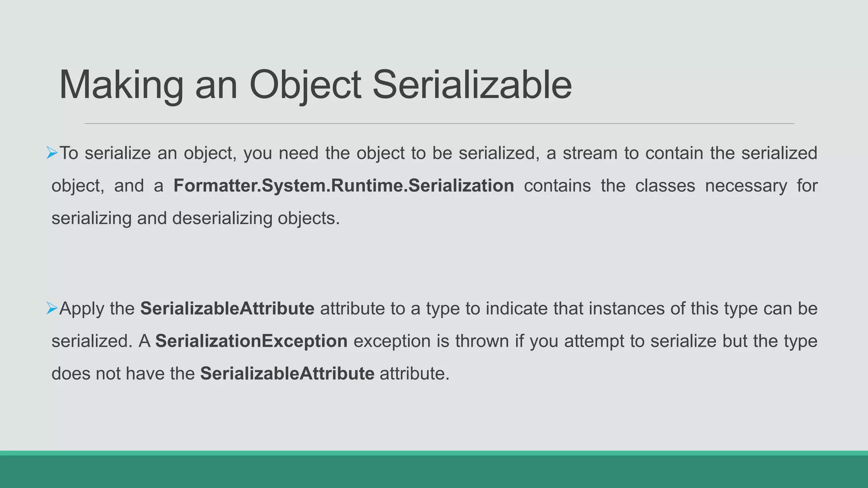The width and height of the screenshot is (868, 488).
Task: Click the final word "attribute." on the slide
Action: click(x=414, y=374)
